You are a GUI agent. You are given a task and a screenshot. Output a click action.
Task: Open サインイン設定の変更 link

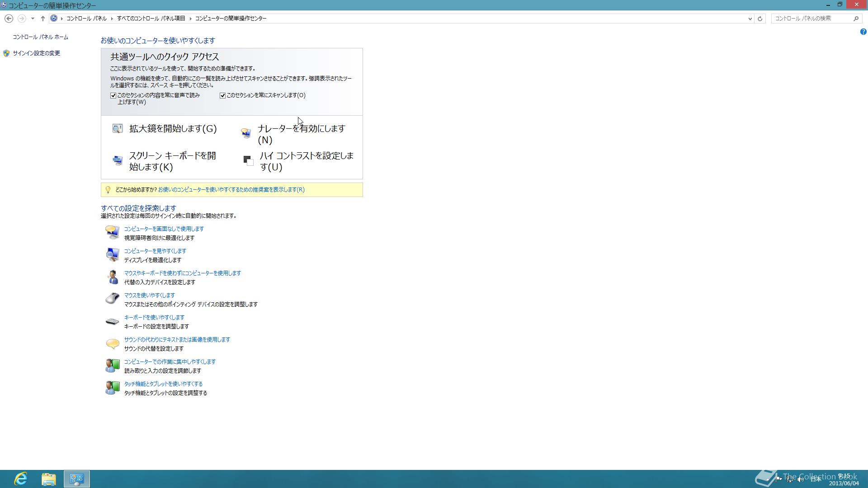pos(36,53)
